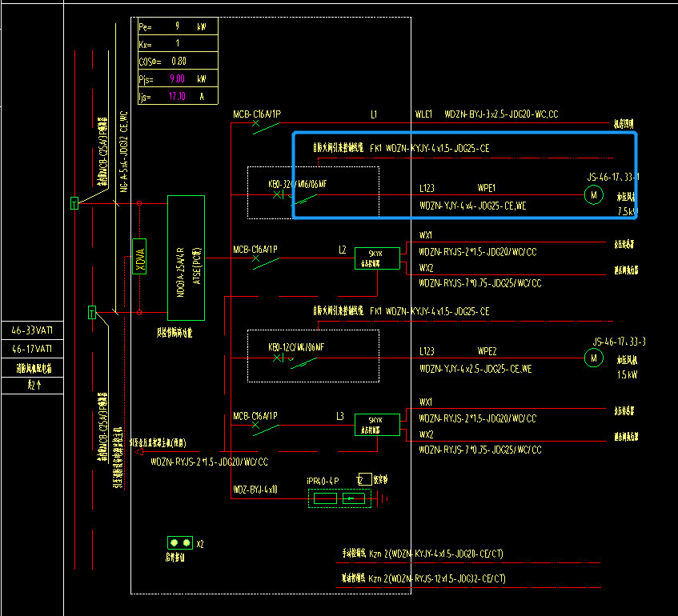
Task: Click the Kzn 2(WDZN-RYJS-12x1.5-JDG32-CE/CT) text
Action: pyautogui.click(x=437, y=578)
